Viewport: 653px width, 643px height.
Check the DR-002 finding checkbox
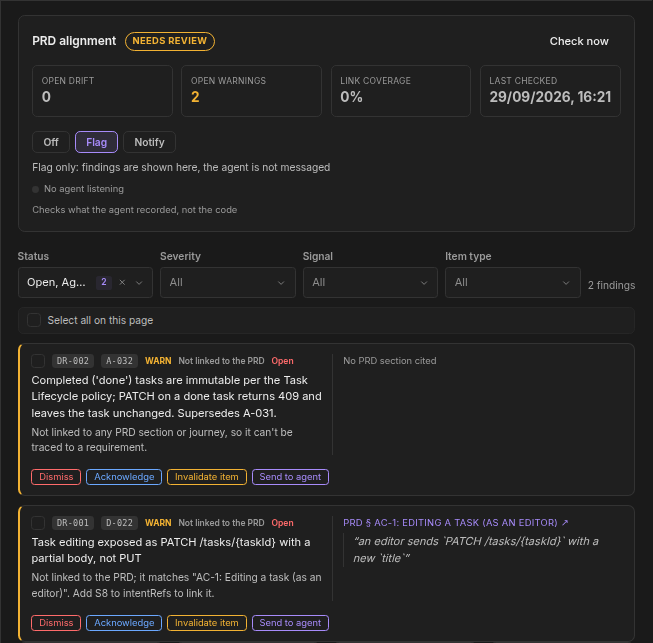[38, 361]
